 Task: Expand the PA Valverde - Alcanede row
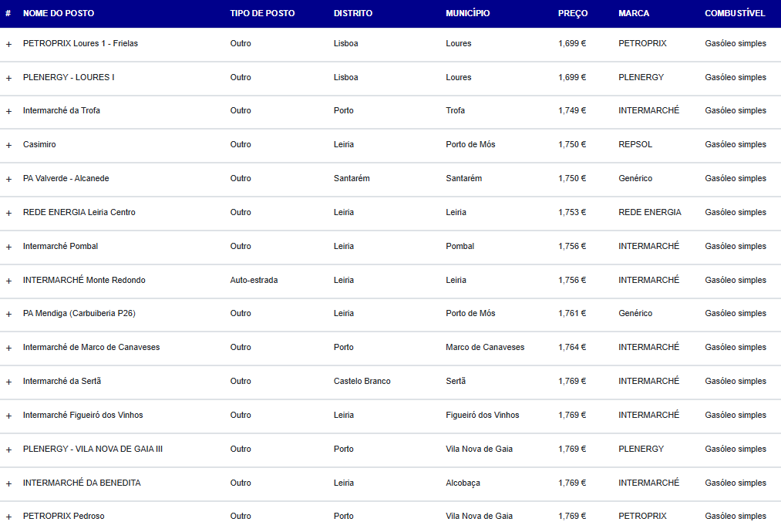pos(8,180)
